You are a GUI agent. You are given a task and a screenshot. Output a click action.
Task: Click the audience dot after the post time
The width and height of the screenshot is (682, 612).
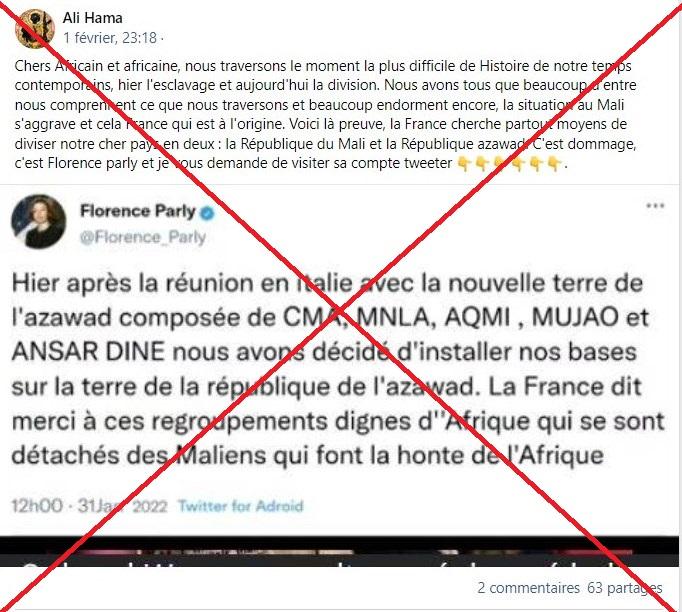click(x=162, y=38)
